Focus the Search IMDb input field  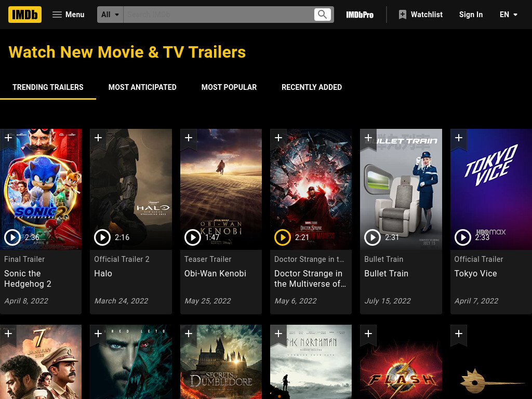[x=219, y=15]
